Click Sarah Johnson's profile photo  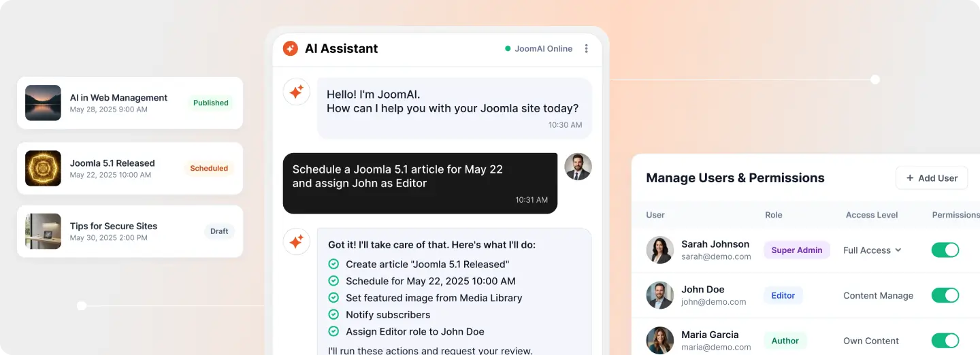659,250
